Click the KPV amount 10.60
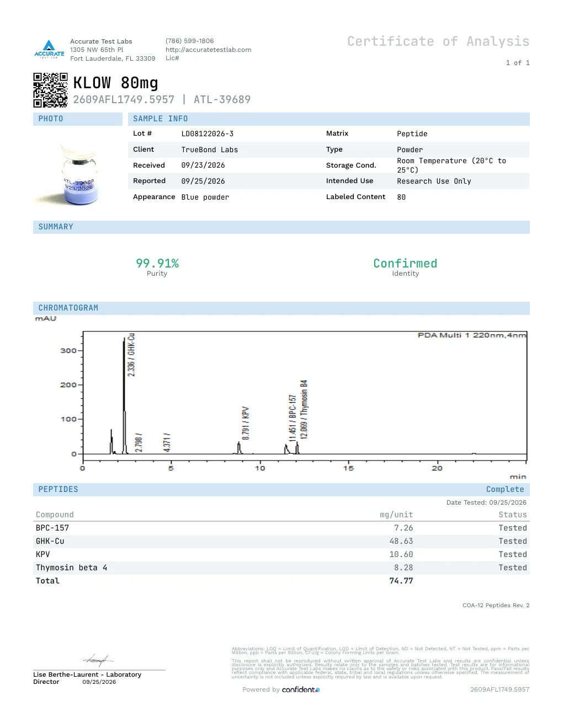Viewport: 563px width, 728px height. (x=401, y=554)
